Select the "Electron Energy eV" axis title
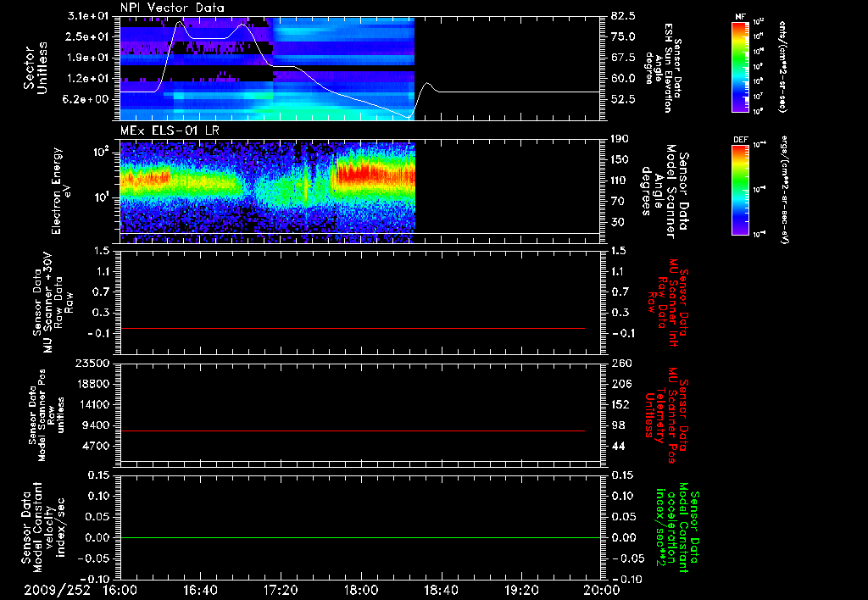The width and height of the screenshot is (868, 600). pos(61,191)
